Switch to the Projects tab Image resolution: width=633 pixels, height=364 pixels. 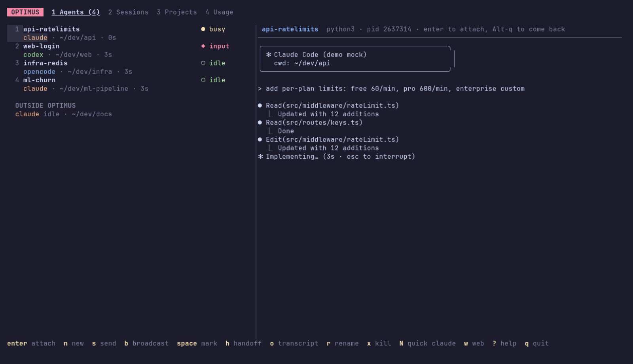(x=176, y=12)
